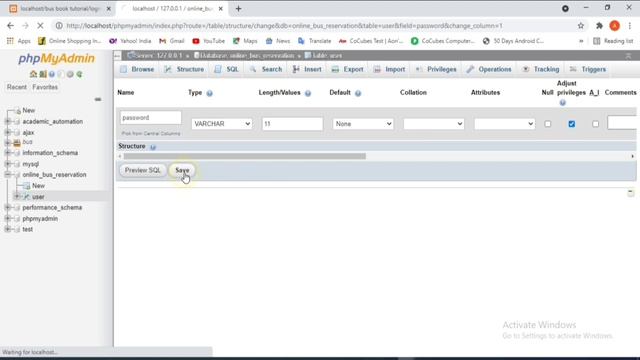
Task: Open help icon under Adjust privileges
Action: [563, 102]
